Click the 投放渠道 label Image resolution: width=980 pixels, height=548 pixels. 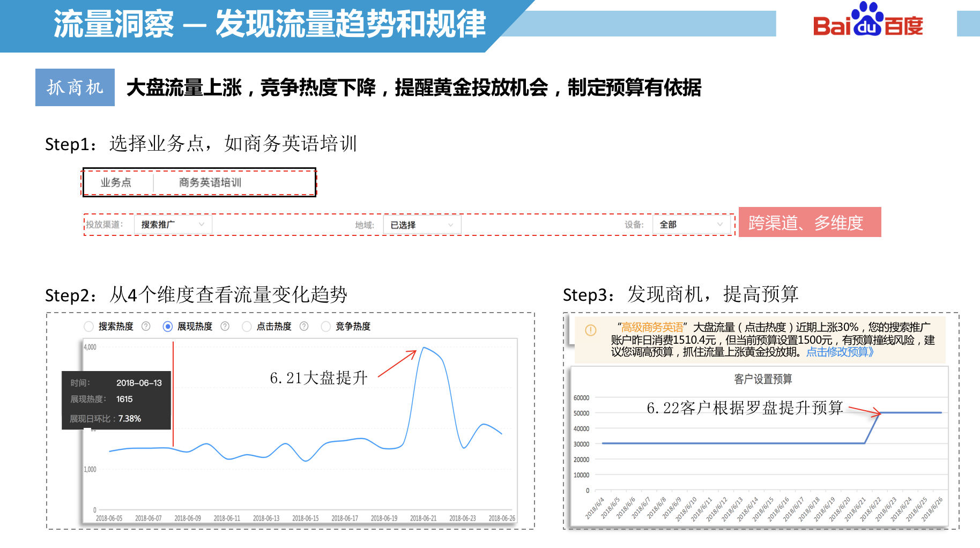(105, 225)
